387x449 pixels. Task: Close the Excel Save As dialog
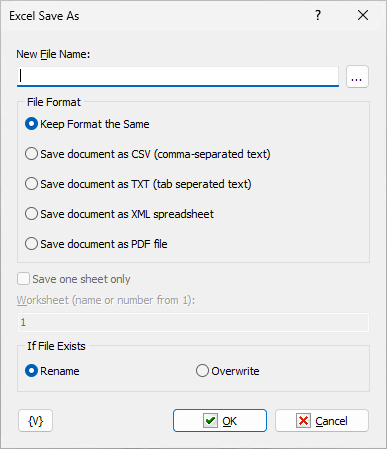point(363,15)
